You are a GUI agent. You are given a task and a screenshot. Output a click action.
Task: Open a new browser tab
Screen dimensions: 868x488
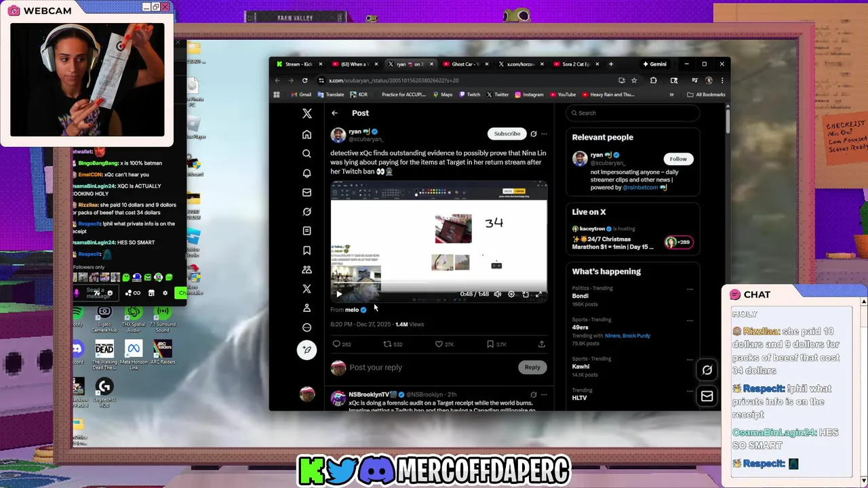click(611, 64)
